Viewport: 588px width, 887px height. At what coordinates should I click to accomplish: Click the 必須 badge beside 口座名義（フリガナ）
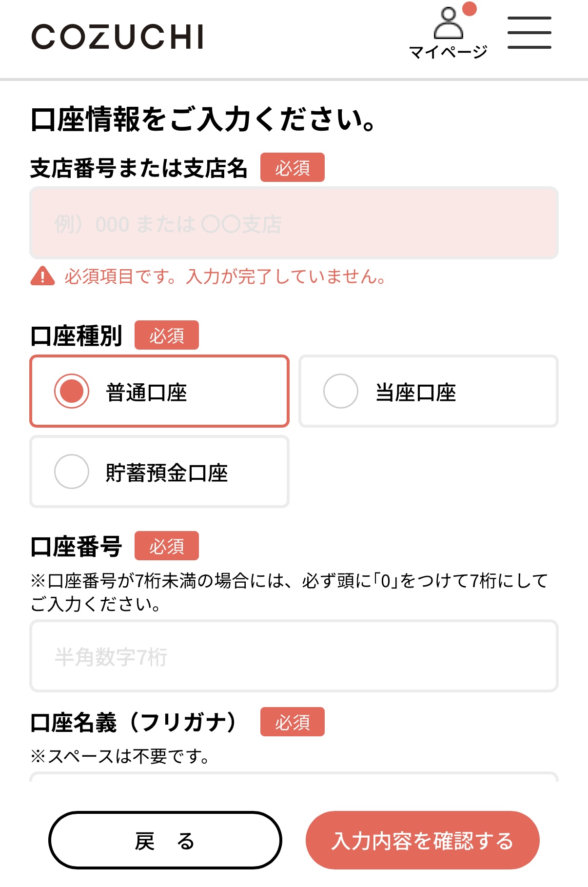[x=292, y=722]
